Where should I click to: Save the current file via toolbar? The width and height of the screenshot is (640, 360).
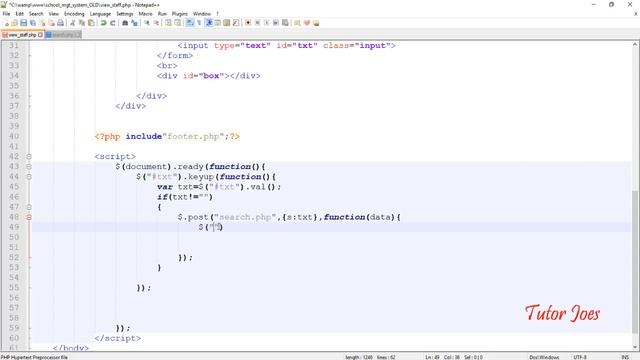[24, 23]
